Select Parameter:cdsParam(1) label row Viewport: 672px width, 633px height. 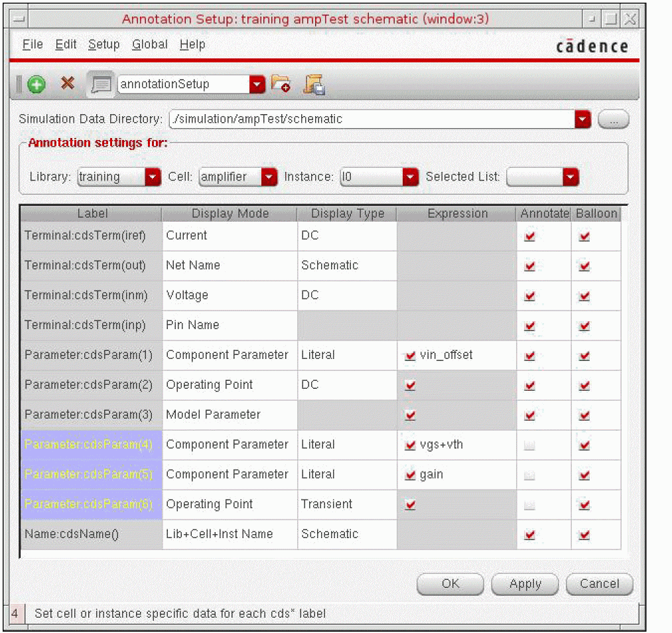tap(92, 355)
